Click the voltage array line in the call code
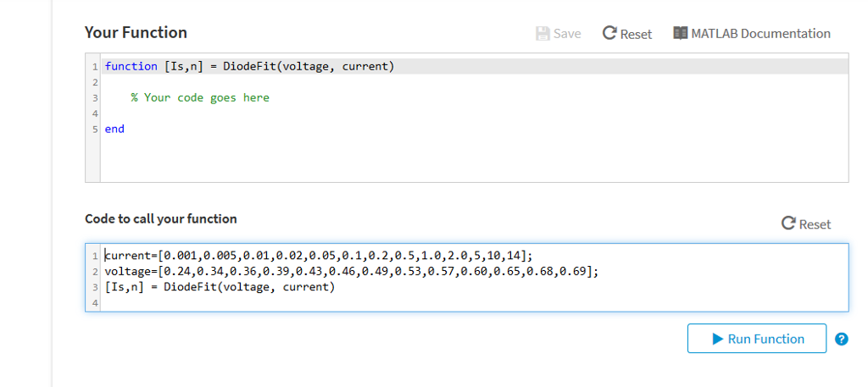Screen dimensions: 868x387 tap(351, 271)
